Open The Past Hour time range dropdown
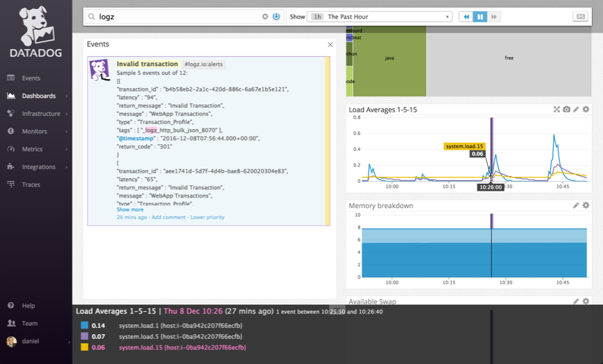603x364 pixels. 380,17
